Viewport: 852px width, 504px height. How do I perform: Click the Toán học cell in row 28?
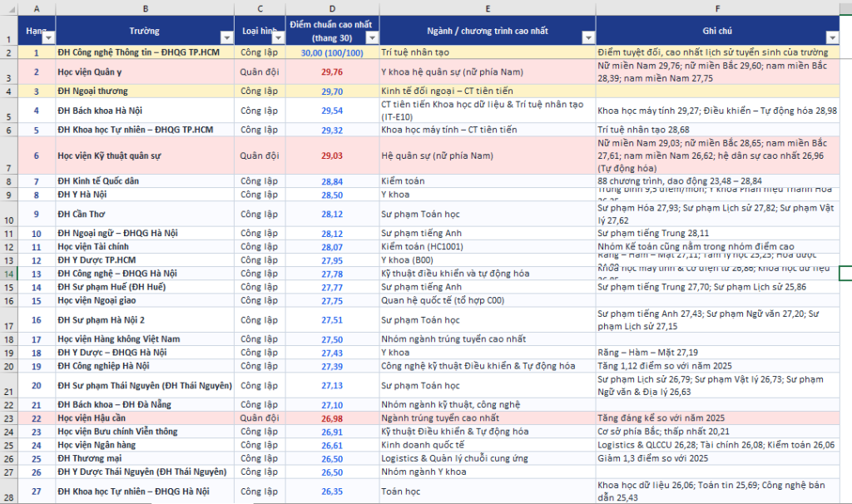point(488,492)
